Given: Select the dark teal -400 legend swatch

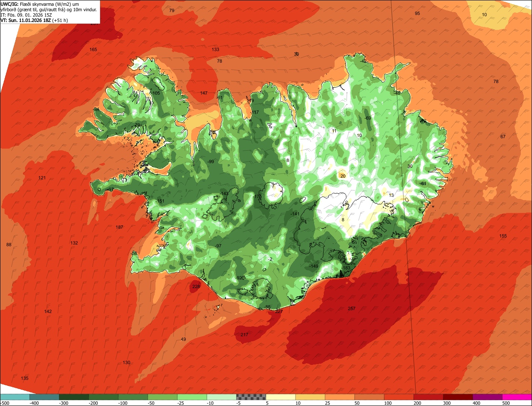Looking at the screenshot, I should point(44,397).
